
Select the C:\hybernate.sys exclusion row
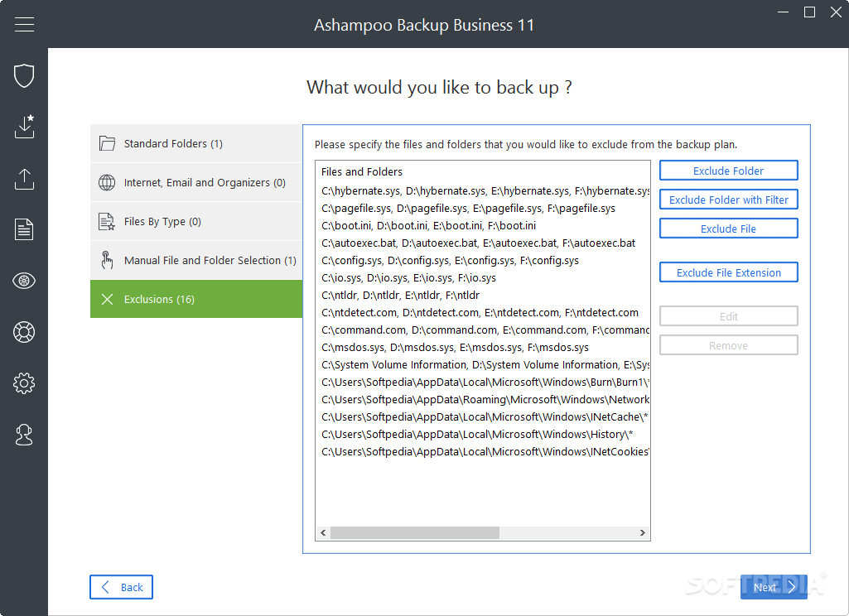click(482, 191)
